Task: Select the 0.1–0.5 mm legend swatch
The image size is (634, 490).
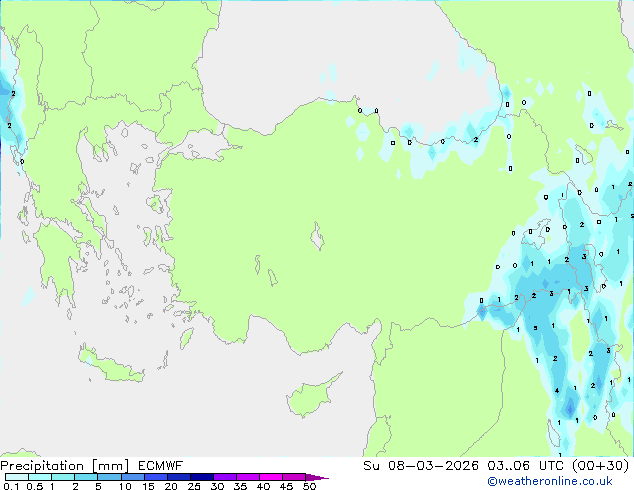Action: (x=17, y=477)
